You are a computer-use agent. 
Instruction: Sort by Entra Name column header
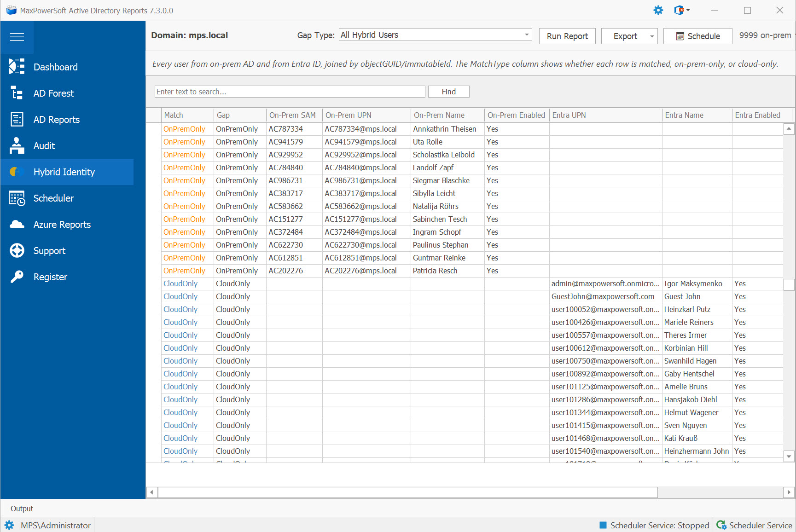pos(697,115)
